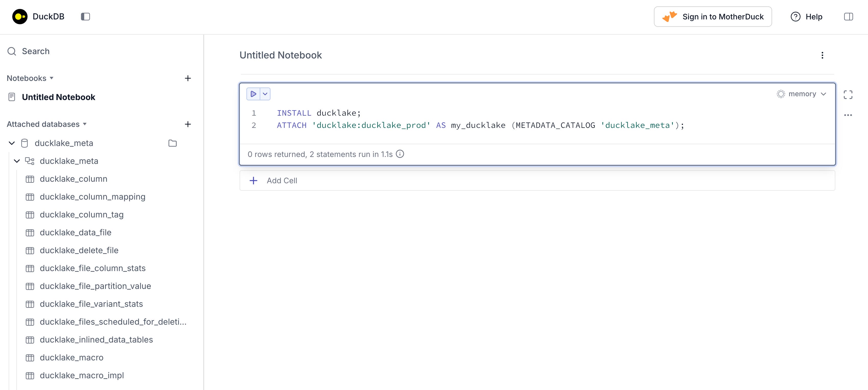868x390 pixels.
Task: Click the table icon for ducklake_file_variant_stats
Action: click(x=30, y=304)
